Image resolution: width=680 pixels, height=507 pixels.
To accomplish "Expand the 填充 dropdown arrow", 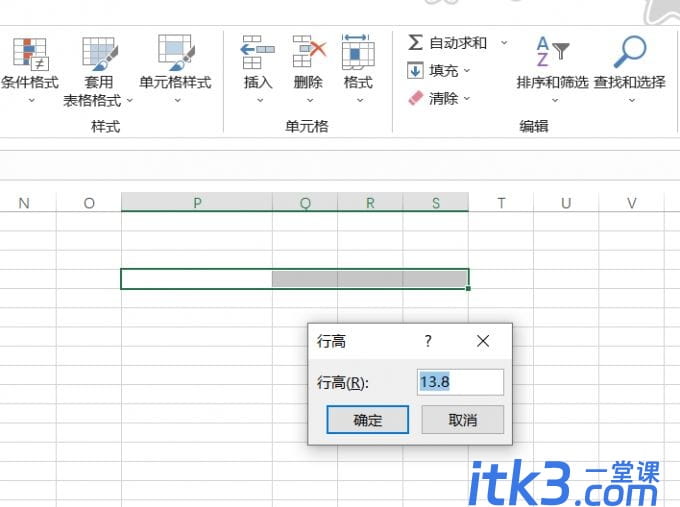I will (467, 70).
